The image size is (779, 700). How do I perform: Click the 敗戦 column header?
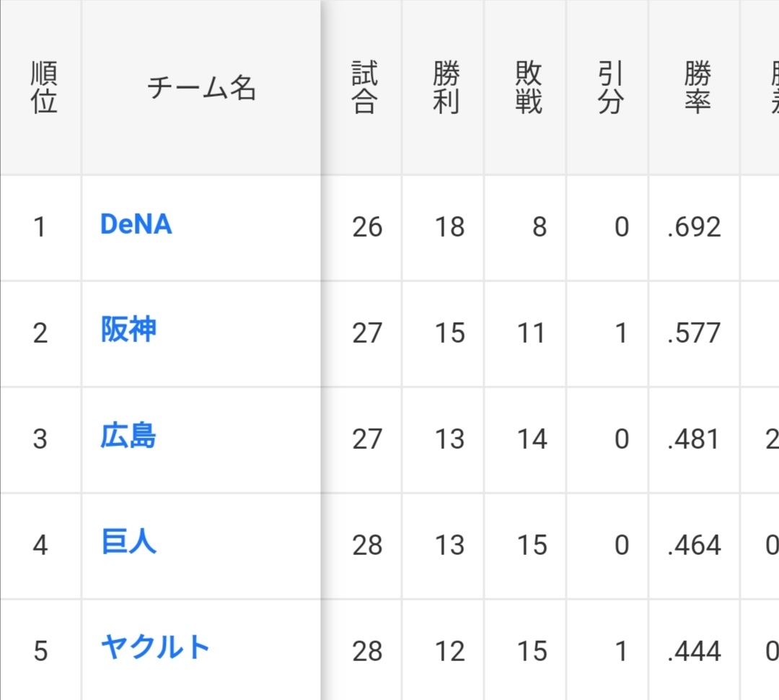coord(528,88)
